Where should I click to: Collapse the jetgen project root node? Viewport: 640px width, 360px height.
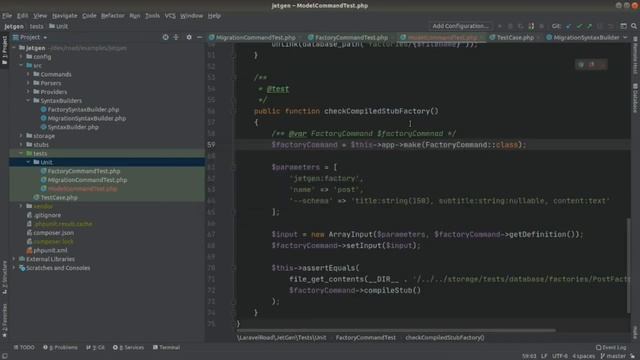pos(14,48)
